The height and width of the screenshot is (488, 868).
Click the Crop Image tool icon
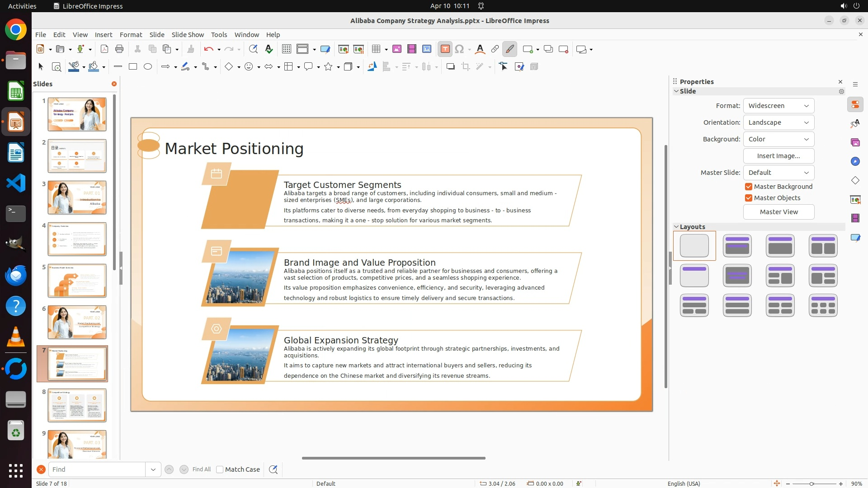[465, 67]
